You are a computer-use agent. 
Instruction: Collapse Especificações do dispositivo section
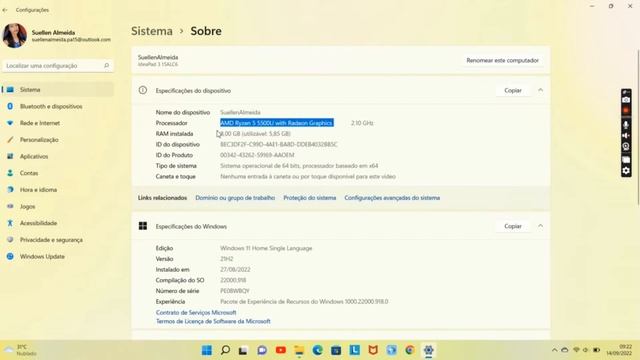click(x=540, y=90)
